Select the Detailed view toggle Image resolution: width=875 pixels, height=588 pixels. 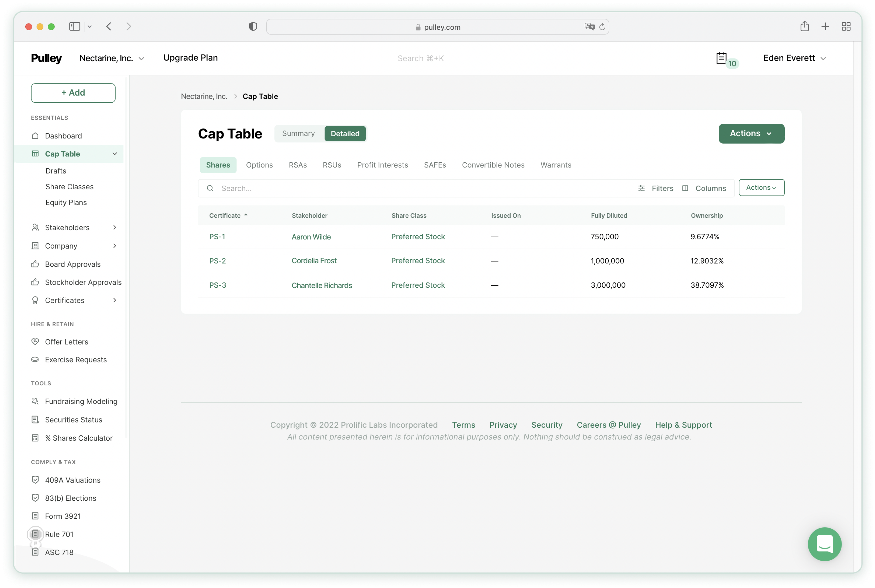pyautogui.click(x=345, y=133)
